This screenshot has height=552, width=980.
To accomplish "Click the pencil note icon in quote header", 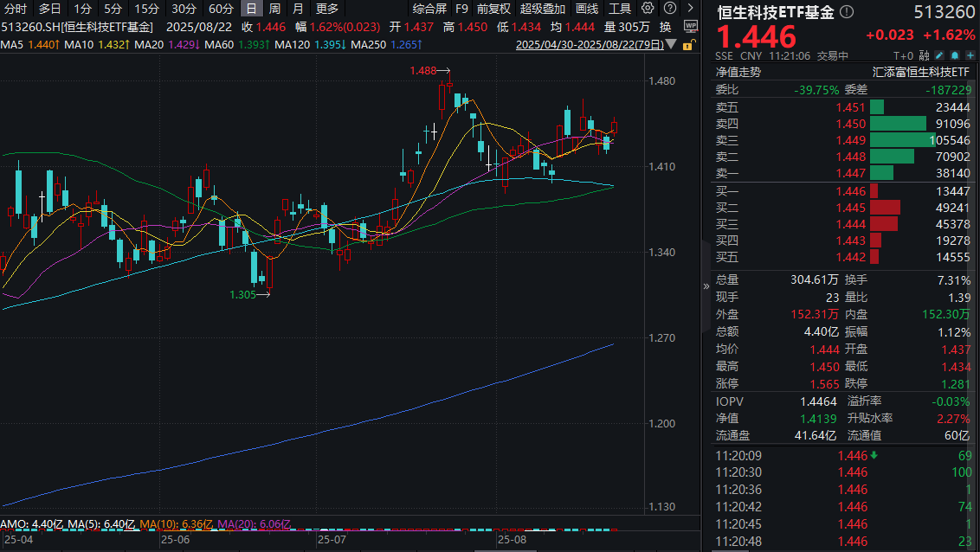I will (939, 55).
